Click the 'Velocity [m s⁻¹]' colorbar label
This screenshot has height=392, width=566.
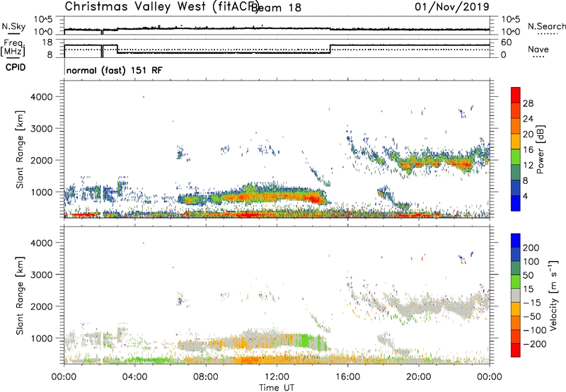553,296
